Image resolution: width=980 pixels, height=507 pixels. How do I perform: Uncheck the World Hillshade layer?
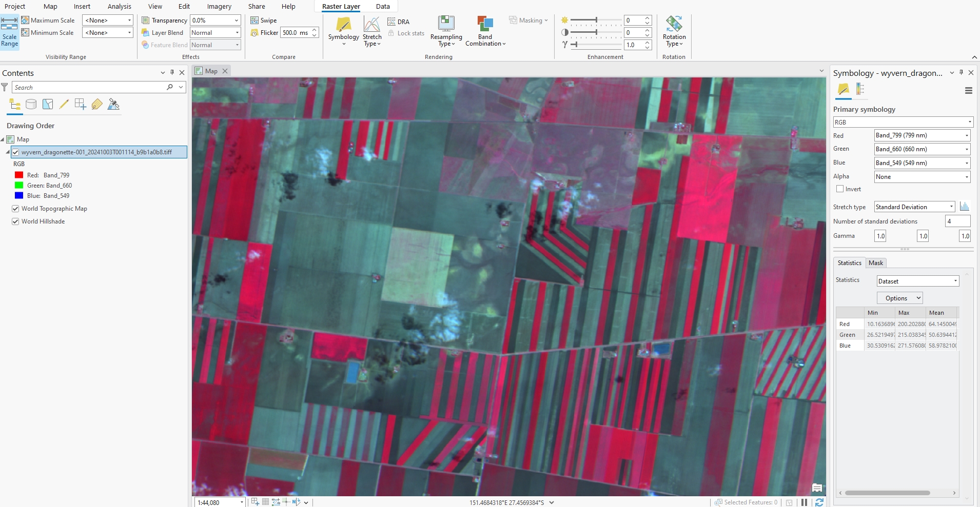[x=16, y=221]
